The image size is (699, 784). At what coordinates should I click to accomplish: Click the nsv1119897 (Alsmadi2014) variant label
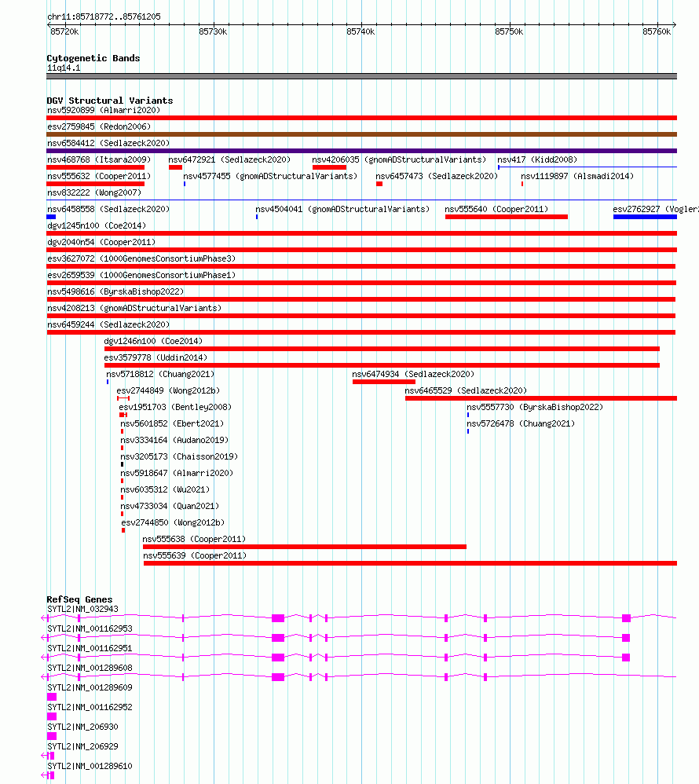[577, 176]
